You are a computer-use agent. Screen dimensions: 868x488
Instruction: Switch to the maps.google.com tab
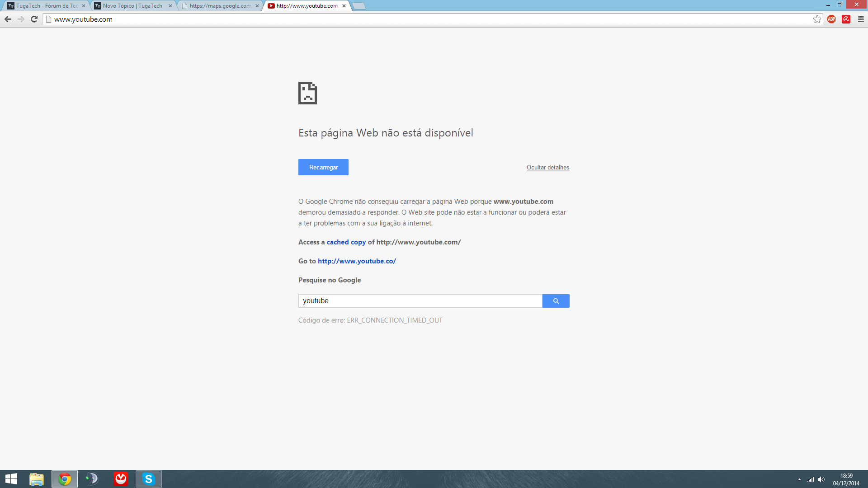[219, 6]
